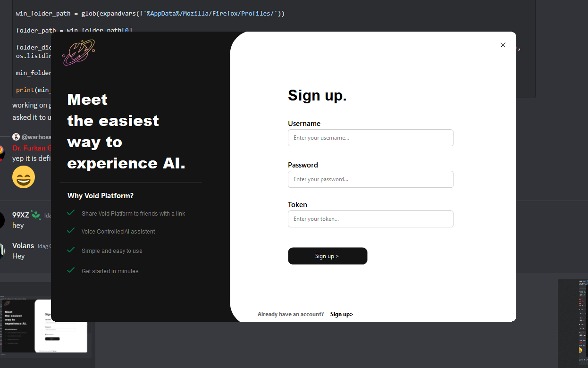Image resolution: width=588 pixels, height=368 pixels.
Task: Click checkmark next to Simple and easy to use
Action: click(71, 250)
